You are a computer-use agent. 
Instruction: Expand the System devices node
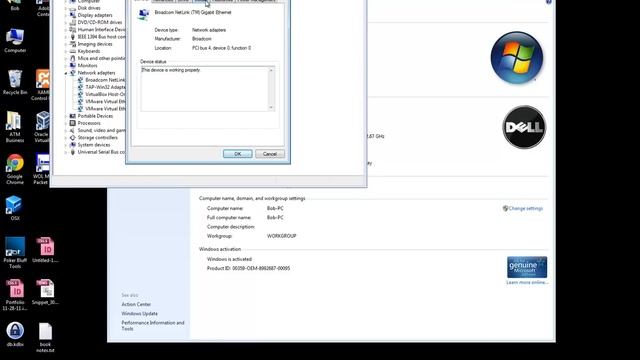(66, 145)
